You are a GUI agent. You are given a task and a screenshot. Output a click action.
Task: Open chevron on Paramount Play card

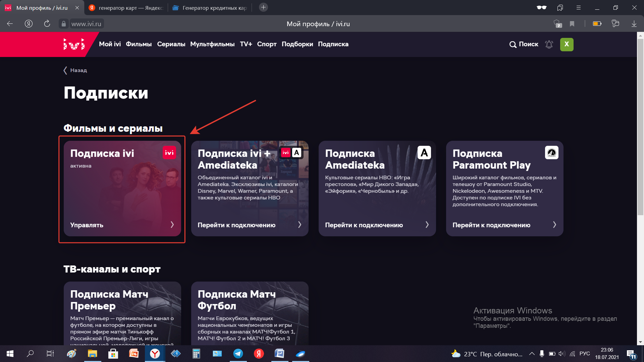point(554,225)
